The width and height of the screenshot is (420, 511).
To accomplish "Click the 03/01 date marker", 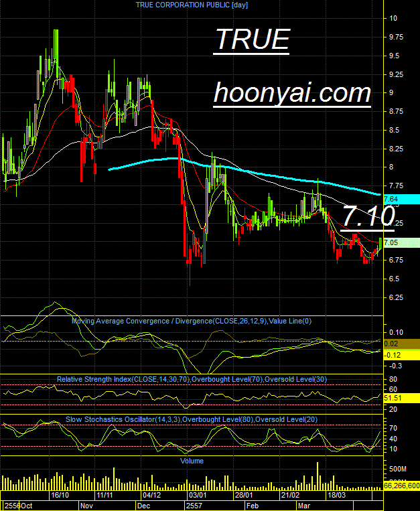I will [x=198, y=496].
